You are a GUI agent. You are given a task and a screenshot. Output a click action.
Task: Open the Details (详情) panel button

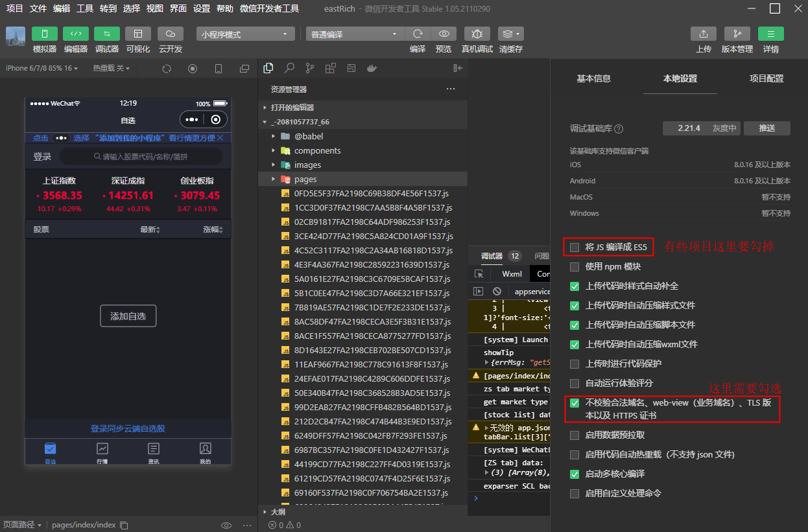[771, 34]
